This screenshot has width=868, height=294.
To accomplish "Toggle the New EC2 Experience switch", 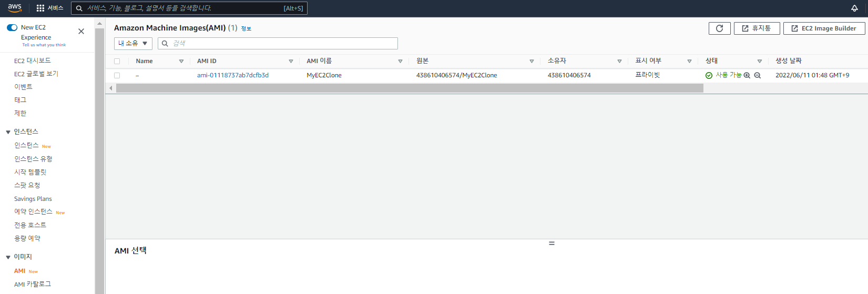I will point(12,27).
